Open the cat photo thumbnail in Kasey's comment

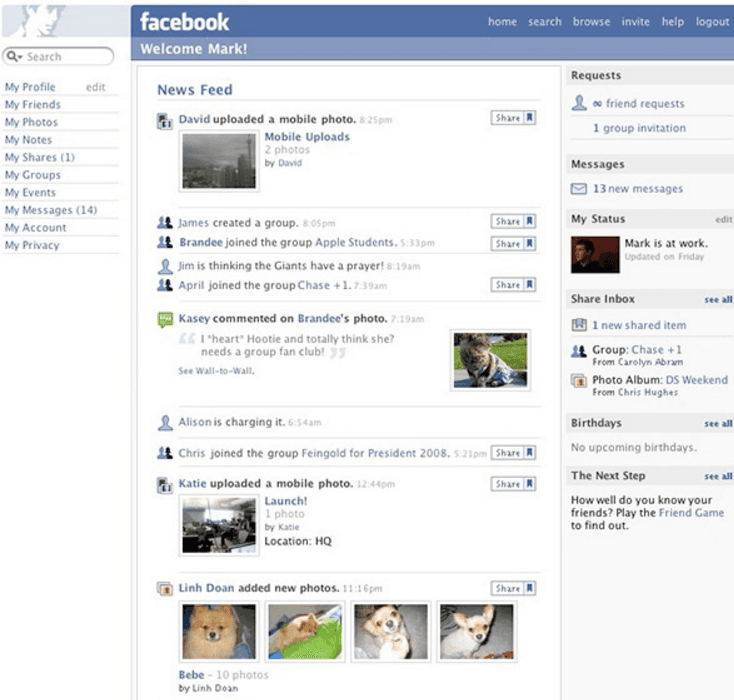pyautogui.click(x=490, y=359)
